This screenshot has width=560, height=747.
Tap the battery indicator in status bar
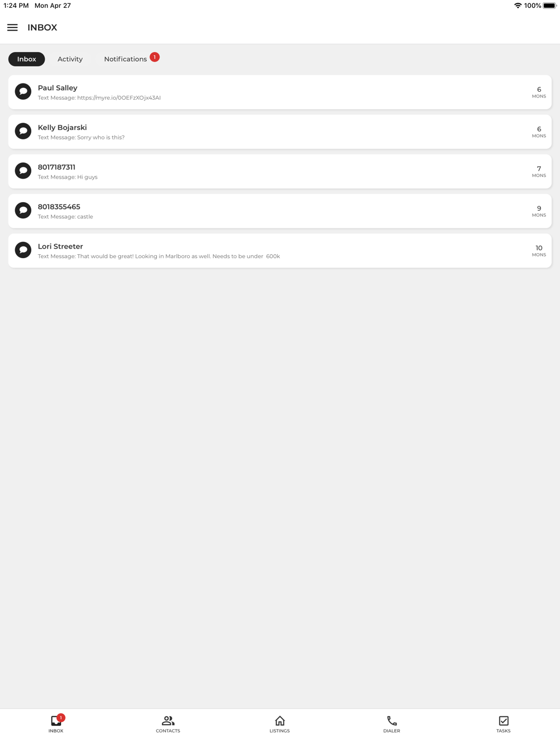tap(549, 6)
